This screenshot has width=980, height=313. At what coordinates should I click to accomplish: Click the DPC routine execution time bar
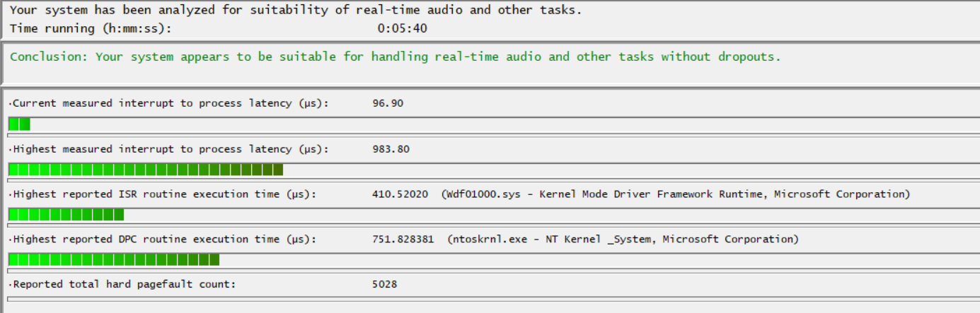(x=493, y=259)
